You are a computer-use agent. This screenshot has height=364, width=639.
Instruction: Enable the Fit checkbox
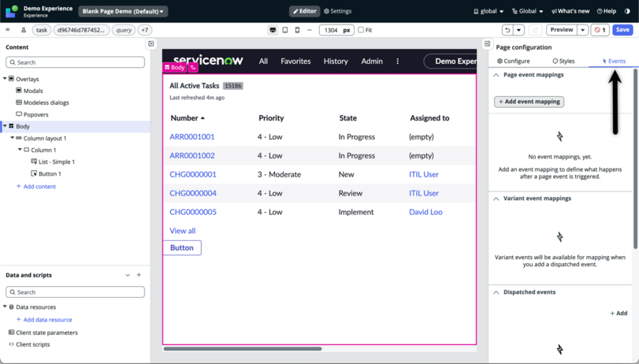(361, 30)
